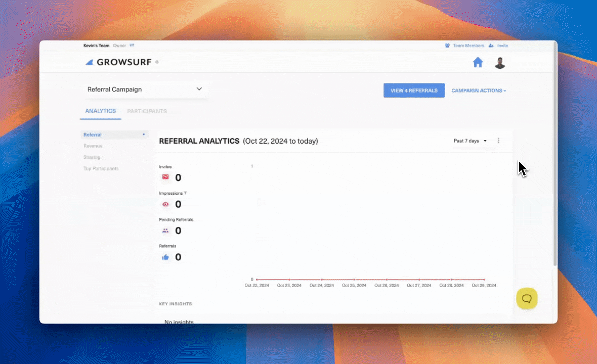Open the home dashboard via the house icon

click(478, 62)
